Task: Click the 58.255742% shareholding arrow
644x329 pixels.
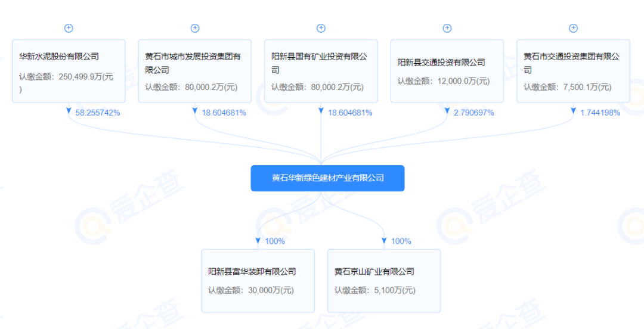Action: [69, 112]
